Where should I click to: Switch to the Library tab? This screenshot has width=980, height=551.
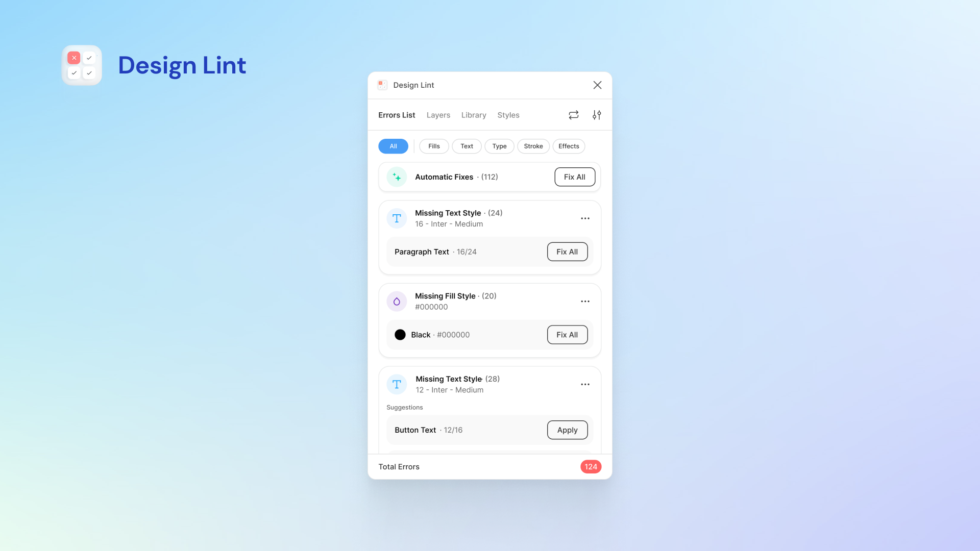coord(474,114)
